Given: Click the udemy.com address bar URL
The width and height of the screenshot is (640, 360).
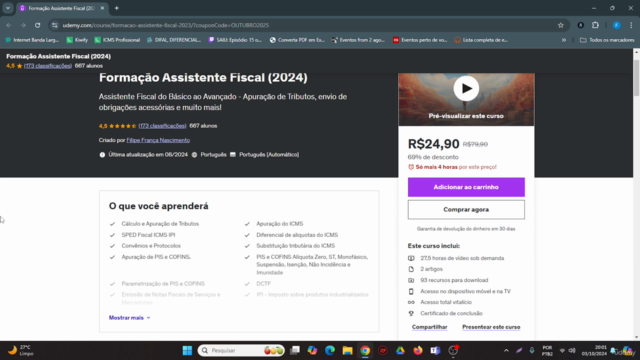Looking at the screenshot, I should (x=165, y=25).
